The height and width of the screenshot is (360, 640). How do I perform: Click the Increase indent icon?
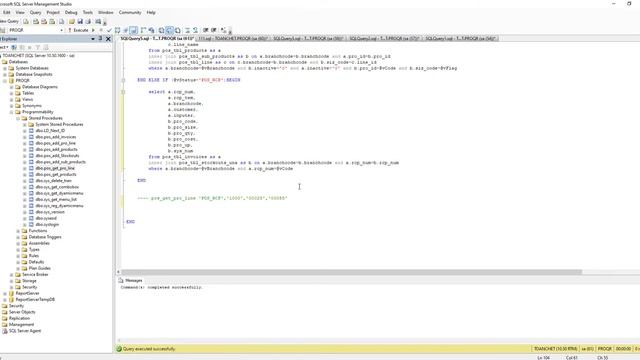[213, 30]
